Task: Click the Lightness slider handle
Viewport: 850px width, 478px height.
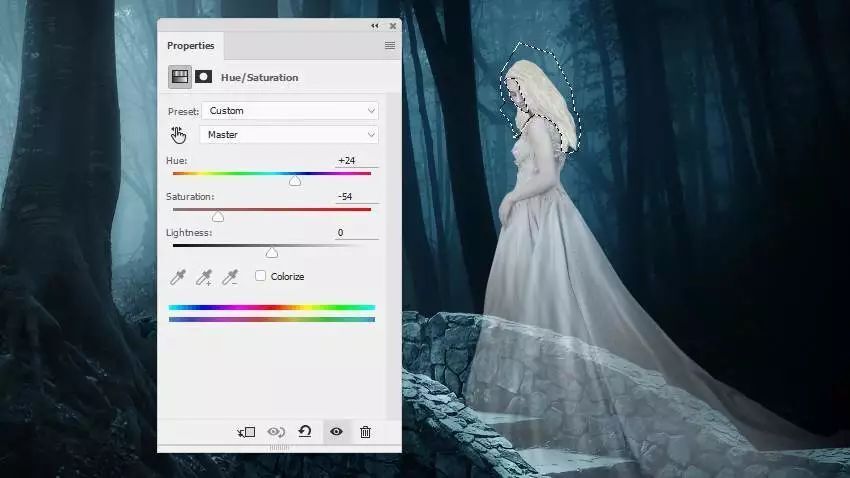Action: [x=272, y=253]
